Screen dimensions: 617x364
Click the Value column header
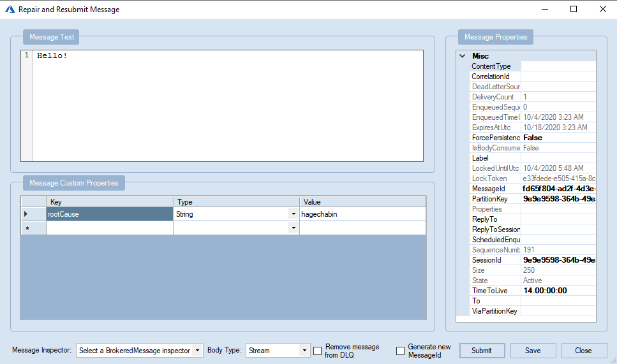tap(363, 202)
